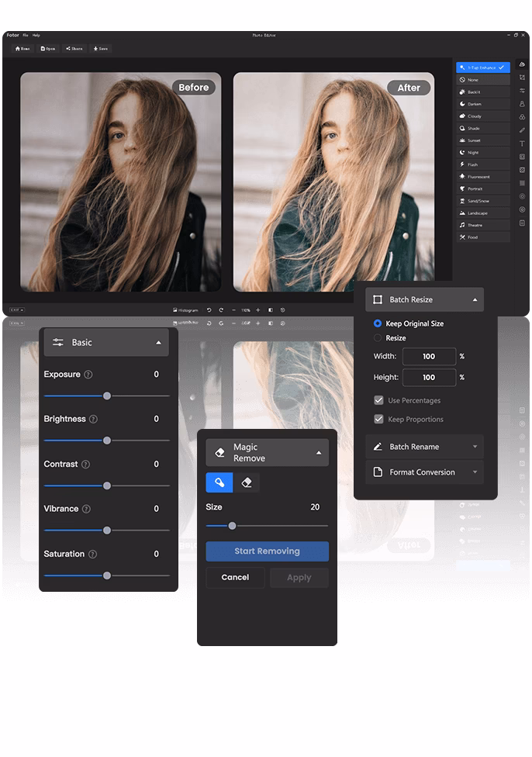Select the Sunset scene preset
The width and height of the screenshot is (532, 757).
483,140
